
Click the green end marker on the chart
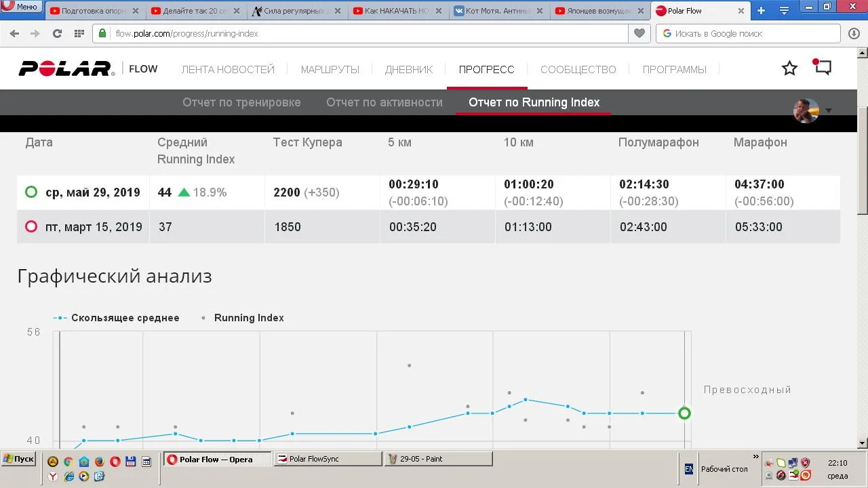tap(684, 413)
